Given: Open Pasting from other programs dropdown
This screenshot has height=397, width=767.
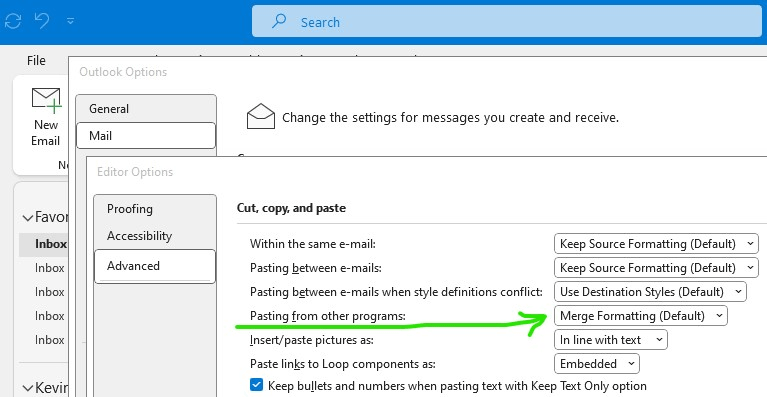Looking at the screenshot, I should [641, 315].
